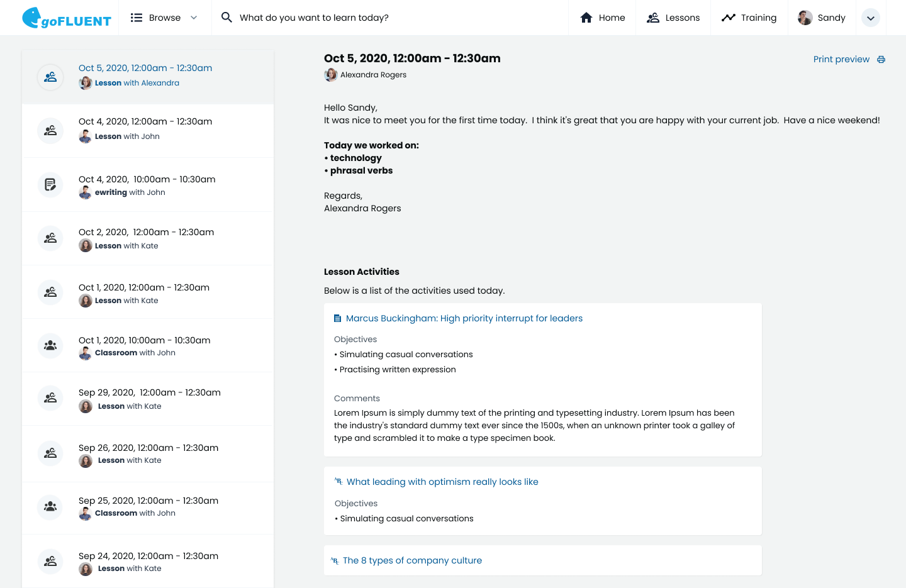Open the Marcus Buckingham activity link
The image size is (906, 588).
click(x=464, y=318)
